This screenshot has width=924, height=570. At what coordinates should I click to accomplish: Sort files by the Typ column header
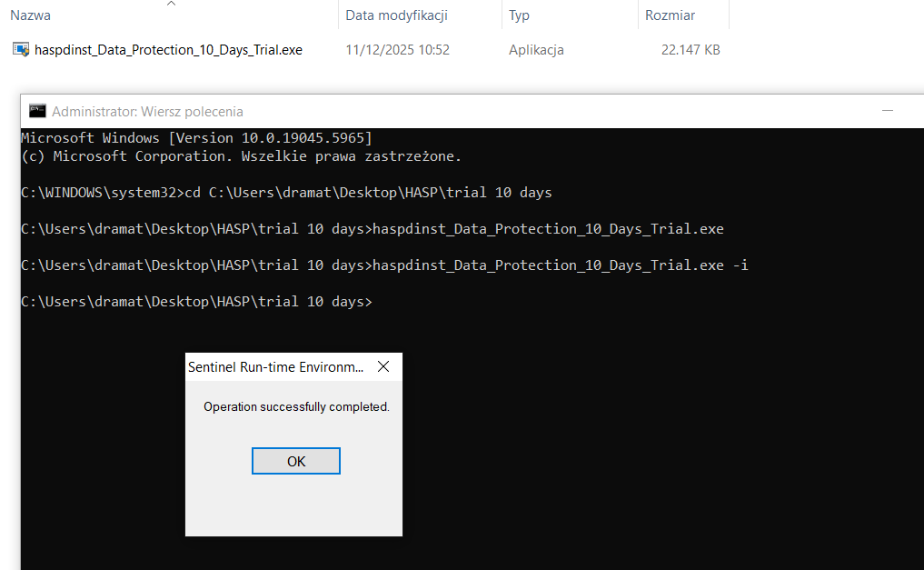(x=520, y=15)
